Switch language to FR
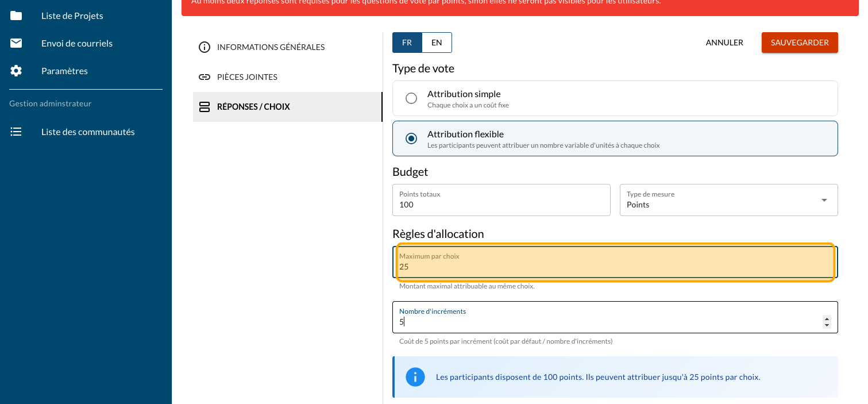This screenshot has width=868, height=404. pyautogui.click(x=407, y=43)
